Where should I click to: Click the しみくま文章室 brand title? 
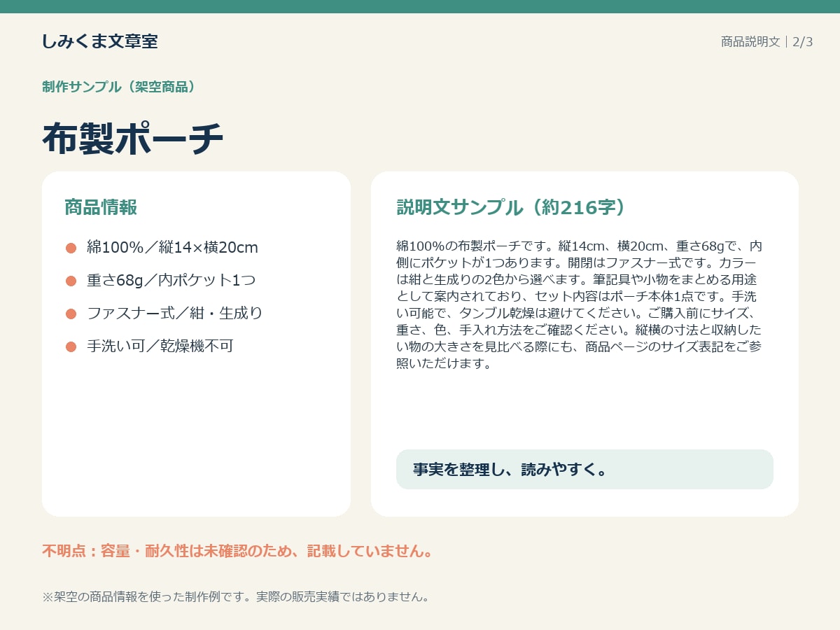tap(100, 41)
